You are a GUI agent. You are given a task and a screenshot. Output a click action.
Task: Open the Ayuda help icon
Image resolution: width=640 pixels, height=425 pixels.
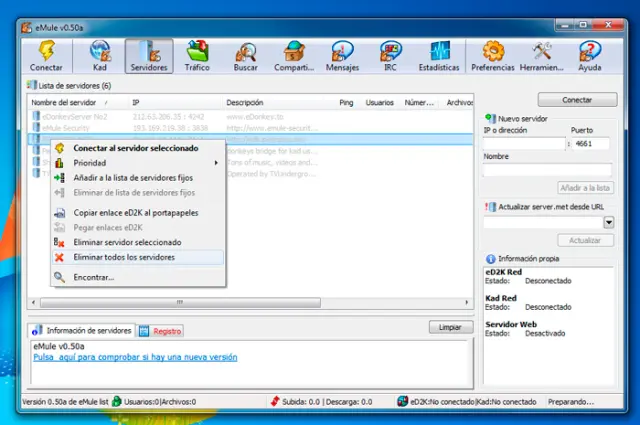coord(590,57)
